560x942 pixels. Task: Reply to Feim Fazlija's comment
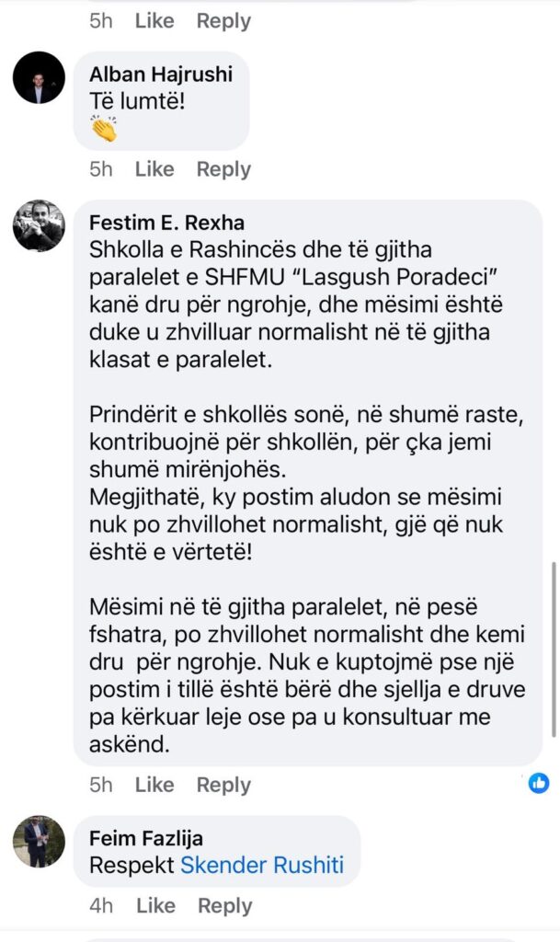224,905
